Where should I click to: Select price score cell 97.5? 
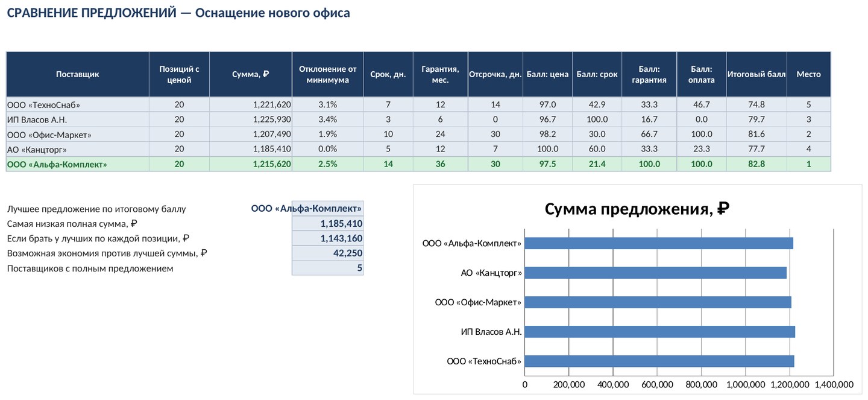coord(547,163)
